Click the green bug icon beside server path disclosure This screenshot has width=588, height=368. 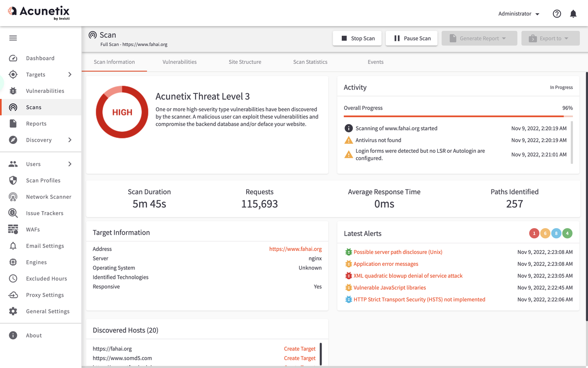click(349, 252)
